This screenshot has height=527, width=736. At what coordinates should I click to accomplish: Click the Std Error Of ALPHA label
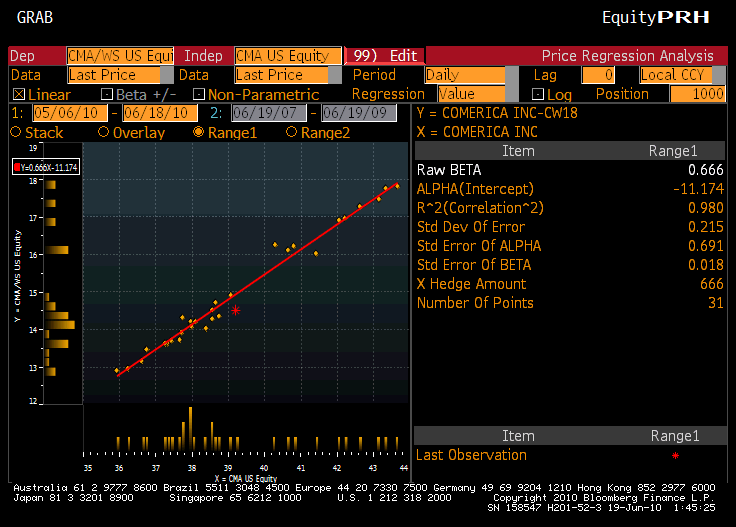(479, 246)
